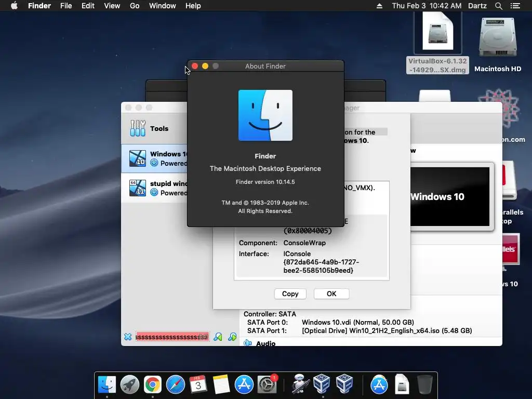Open Notes from the Dock
The height and width of the screenshot is (399, 532).
pyautogui.click(x=221, y=384)
